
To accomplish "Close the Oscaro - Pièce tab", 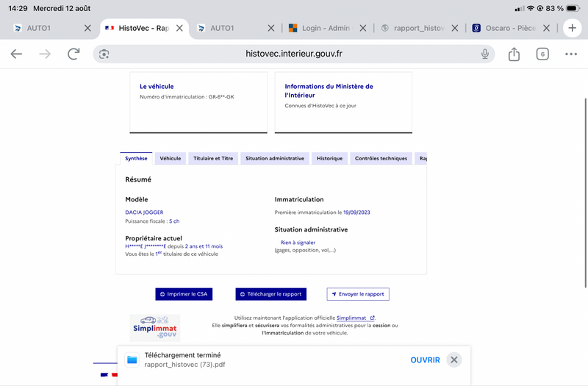I will pyautogui.click(x=546, y=28).
